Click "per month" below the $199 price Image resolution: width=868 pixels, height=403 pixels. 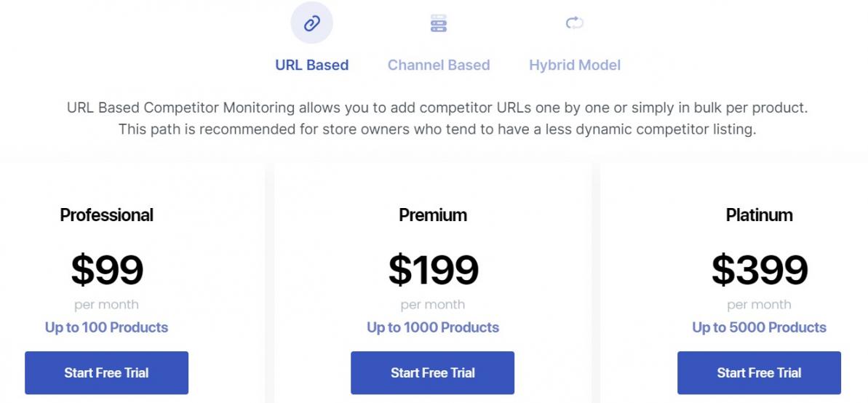[x=433, y=305]
